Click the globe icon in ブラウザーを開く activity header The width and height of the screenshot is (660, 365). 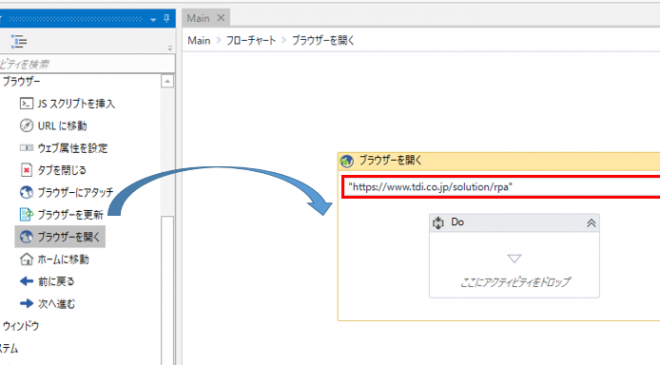click(347, 160)
